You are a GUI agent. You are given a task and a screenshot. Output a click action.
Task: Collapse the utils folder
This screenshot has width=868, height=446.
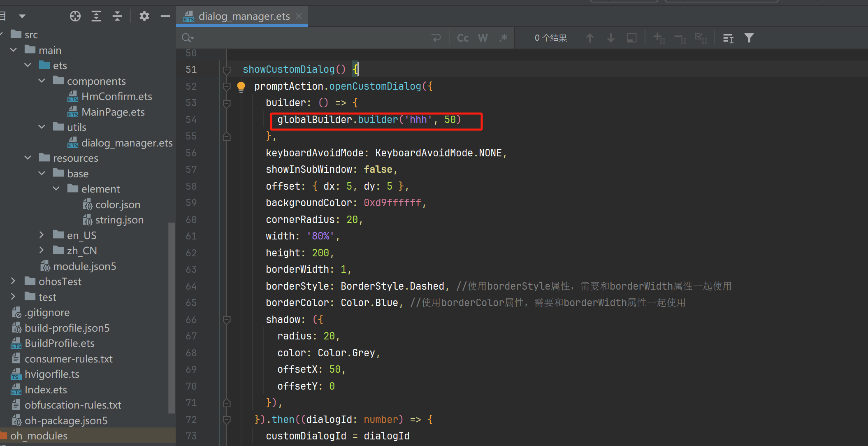click(x=42, y=127)
